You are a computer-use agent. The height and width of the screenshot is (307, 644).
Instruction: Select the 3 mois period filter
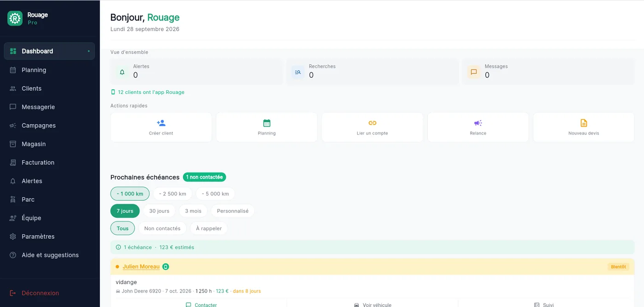click(x=193, y=211)
